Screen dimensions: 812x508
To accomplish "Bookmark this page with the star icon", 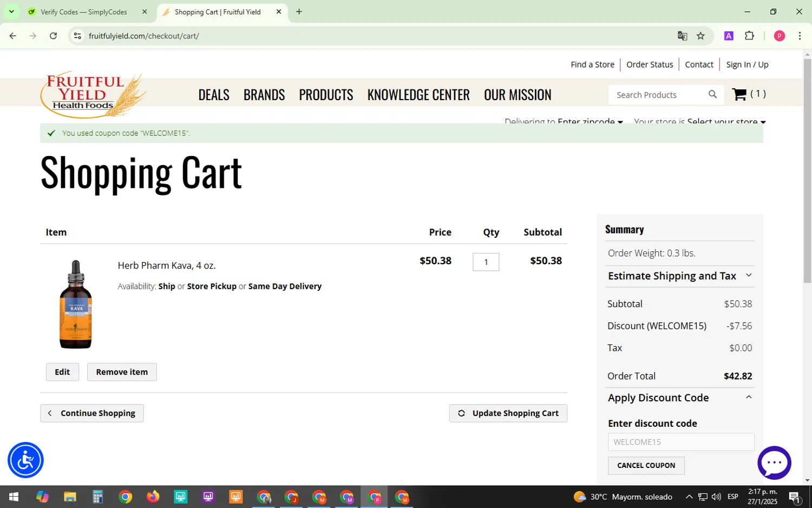I will pyautogui.click(x=700, y=36).
